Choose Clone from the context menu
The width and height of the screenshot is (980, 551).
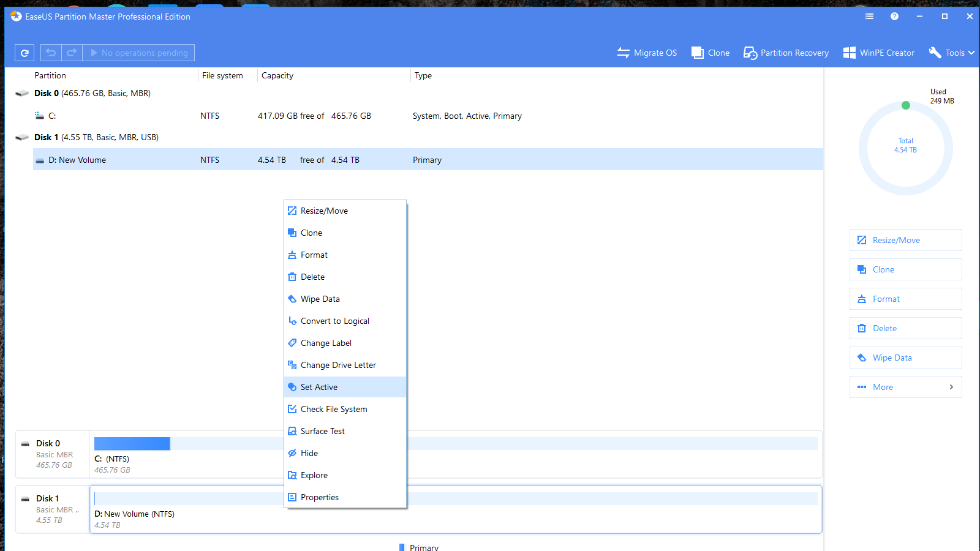[345, 233]
